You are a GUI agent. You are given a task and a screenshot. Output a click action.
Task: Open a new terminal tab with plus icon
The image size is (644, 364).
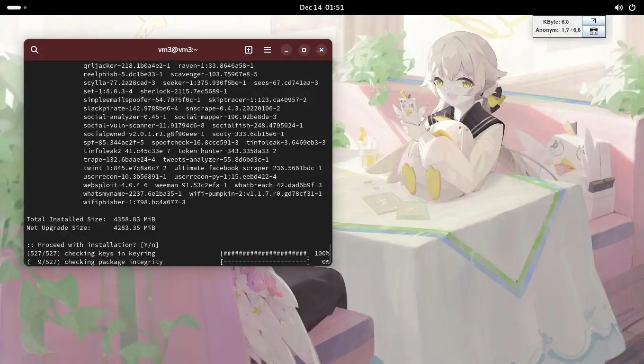point(249,50)
